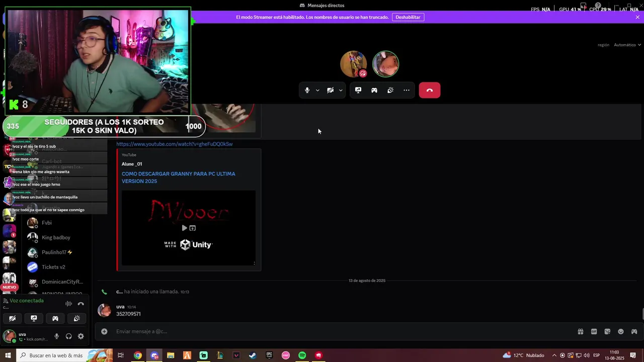
Task: Open Windows Start menu
Action: 8,355
